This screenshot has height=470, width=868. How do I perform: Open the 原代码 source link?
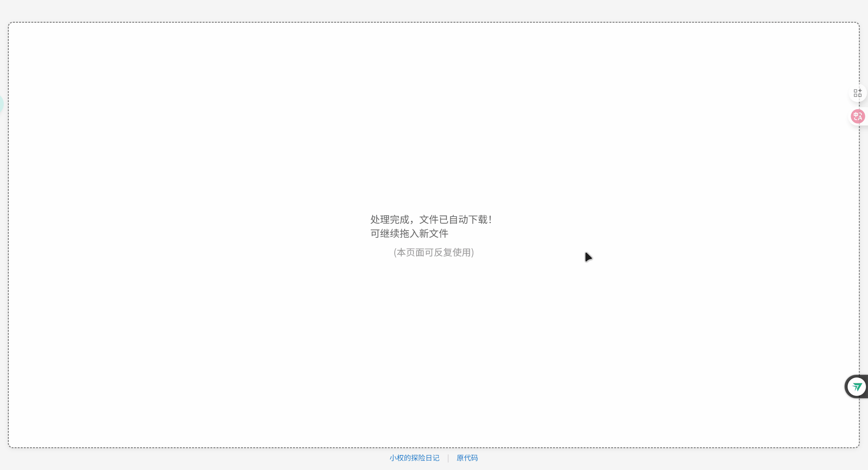pos(467,458)
